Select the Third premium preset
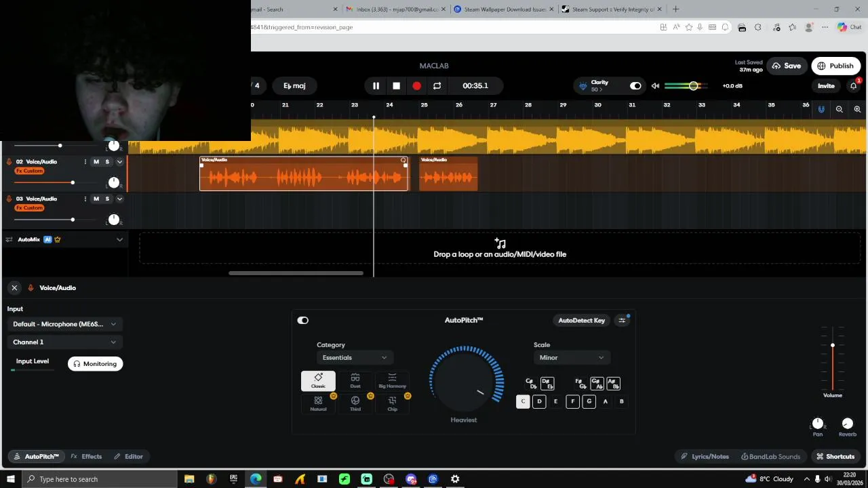The image size is (868, 488). (355, 404)
